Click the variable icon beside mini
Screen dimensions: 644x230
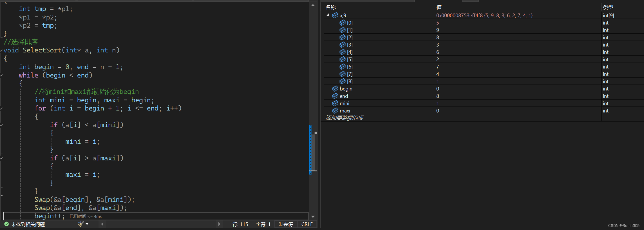point(335,103)
